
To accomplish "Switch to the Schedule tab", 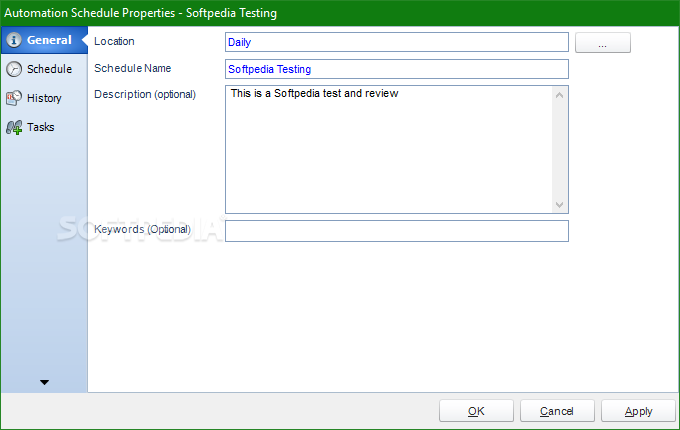I will [x=44, y=69].
